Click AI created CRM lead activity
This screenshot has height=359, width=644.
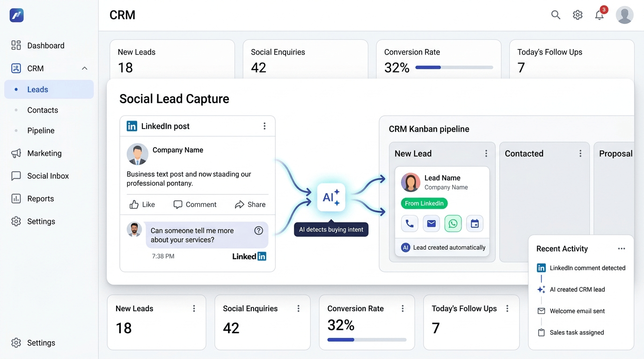tap(577, 289)
